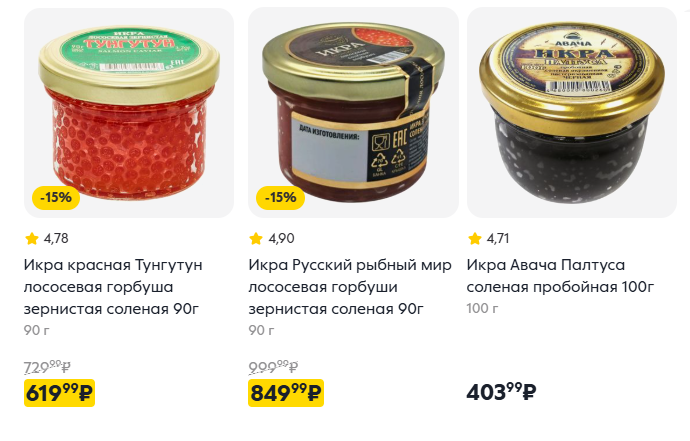Open the Икра красная Тунгутун product title
690x441 pixels.
click(113, 287)
